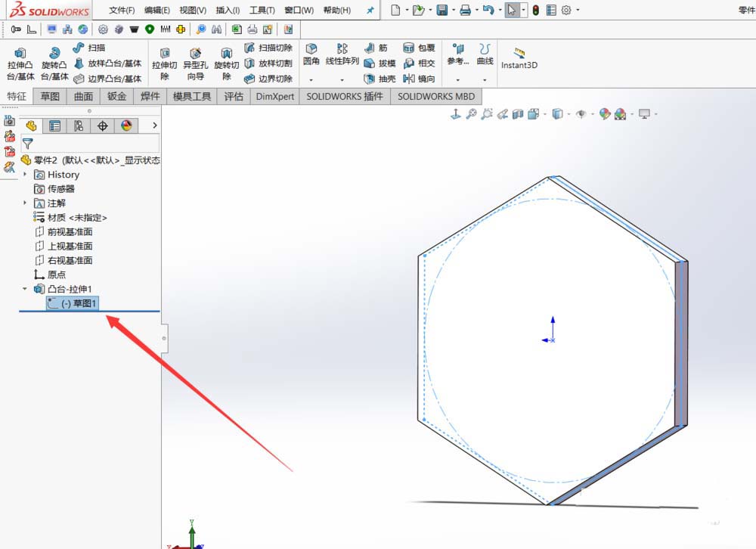Select the Swept Boss (扫描) tool
The width and height of the screenshot is (756, 549).
(89, 48)
